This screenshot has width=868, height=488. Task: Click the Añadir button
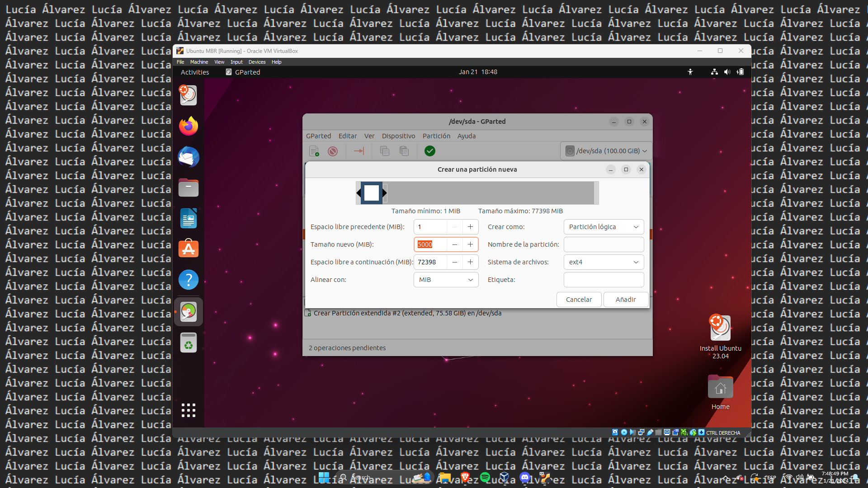pos(626,300)
